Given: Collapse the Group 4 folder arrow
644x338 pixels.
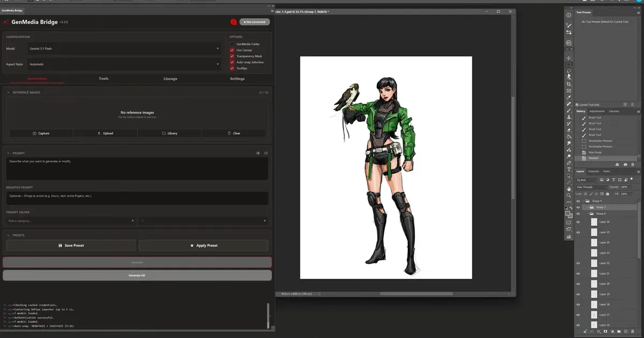Looking at the screenshot, I should pyautogui.click(x=584, y=201).
